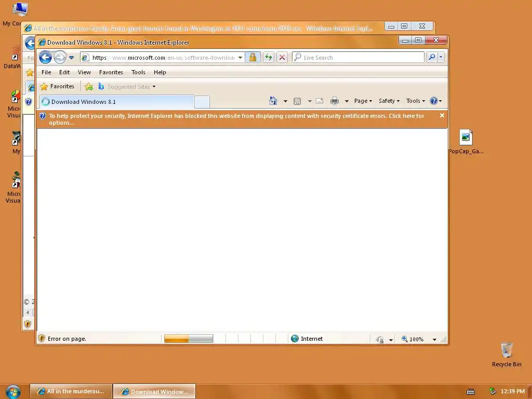Open the View menu

click(x=84, y=72)
